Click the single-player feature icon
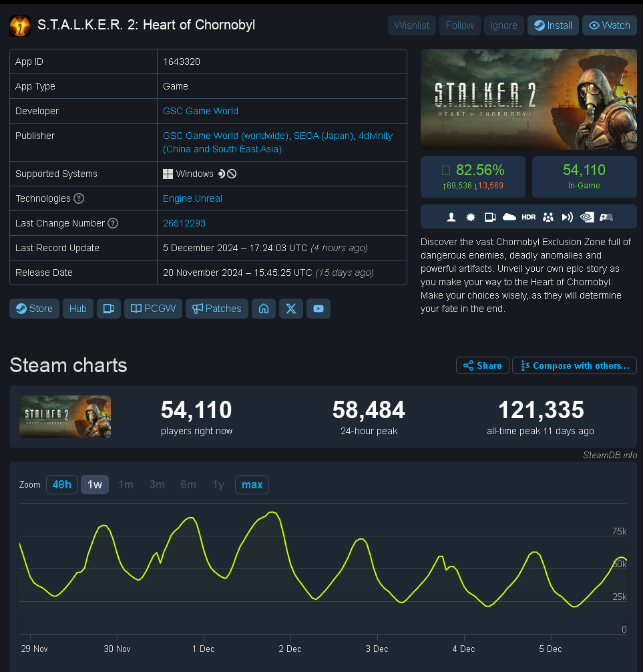The image size is (643, 672). pos(451,216)
